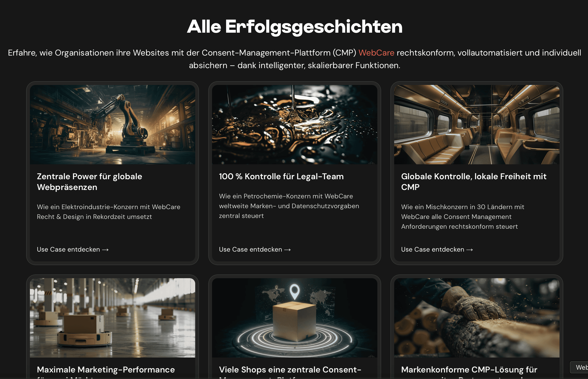Open 'Maximale Marketing-Performance' card title

pyautogui.click(x=106, y=370)
